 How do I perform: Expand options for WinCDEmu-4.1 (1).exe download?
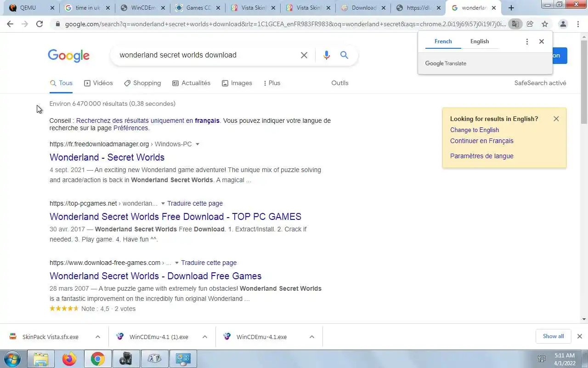tap(205, 337)
